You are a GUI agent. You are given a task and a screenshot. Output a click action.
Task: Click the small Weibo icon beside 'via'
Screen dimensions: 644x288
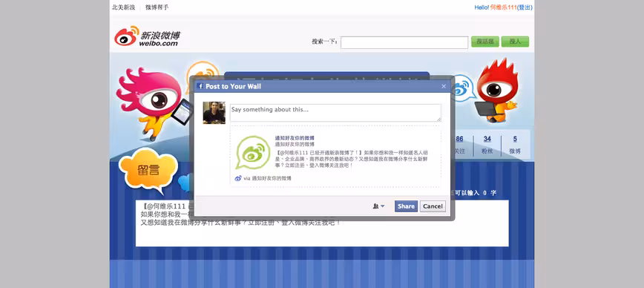238,178
